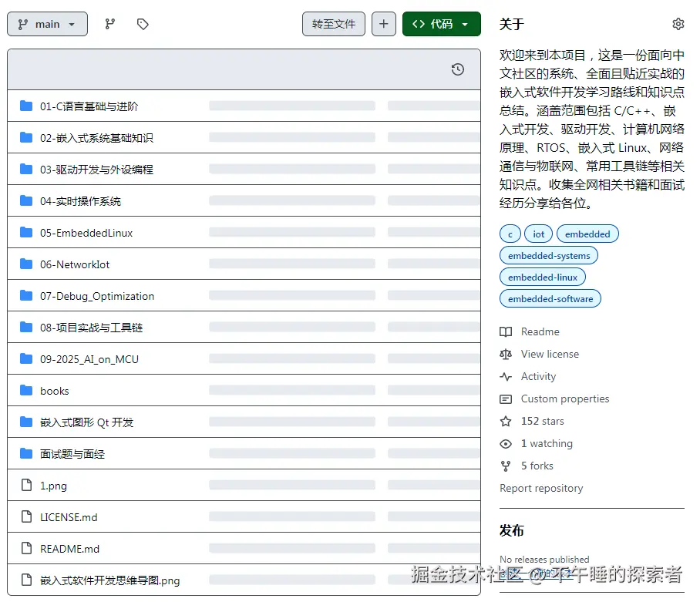Image resolution: width=700 pixels, height=602 pixels.
Task: Click the Readme book icon
Action: pos(506,332)
